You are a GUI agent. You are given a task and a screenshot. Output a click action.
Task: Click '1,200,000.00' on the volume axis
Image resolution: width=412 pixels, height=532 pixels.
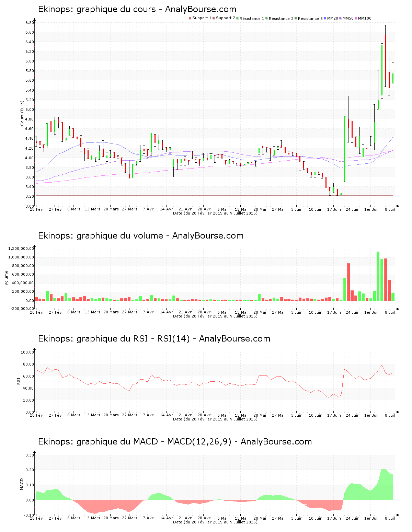(x=21, y=248)
